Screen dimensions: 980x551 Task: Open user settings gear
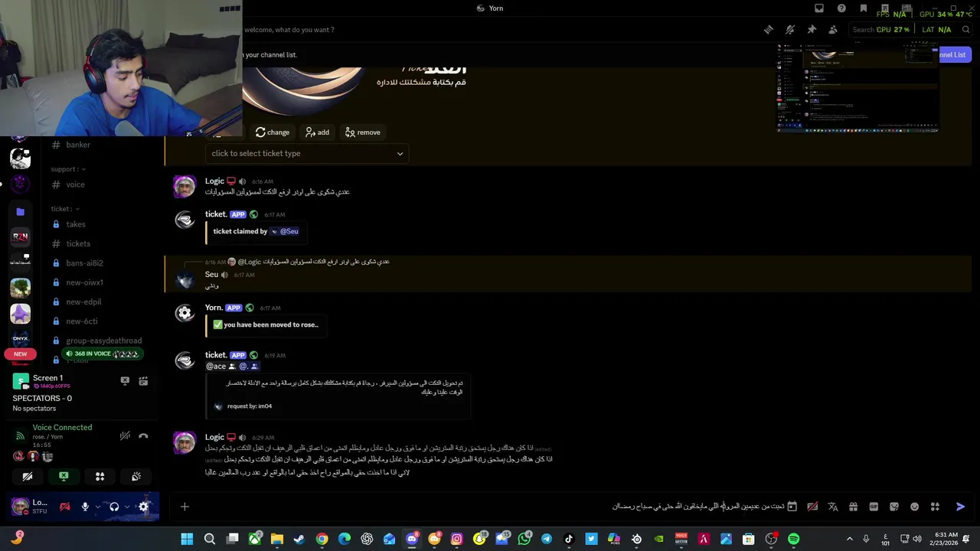pyautogui.click(x=143, y=507)
